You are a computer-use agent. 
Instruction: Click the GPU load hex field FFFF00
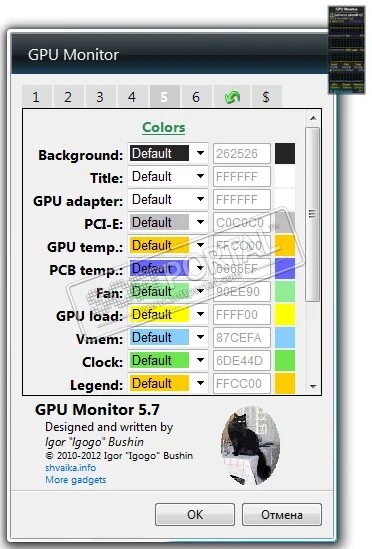[242, 314]
